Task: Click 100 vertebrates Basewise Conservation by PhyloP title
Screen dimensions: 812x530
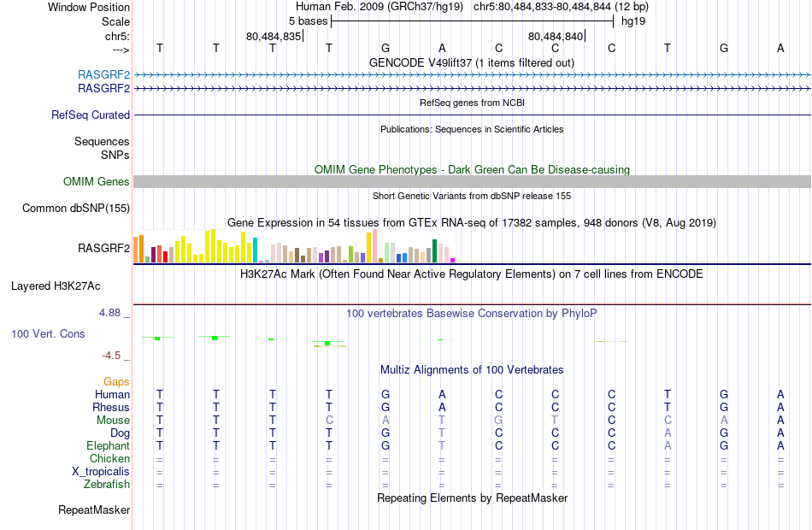Action: click(x=472, y=314)
